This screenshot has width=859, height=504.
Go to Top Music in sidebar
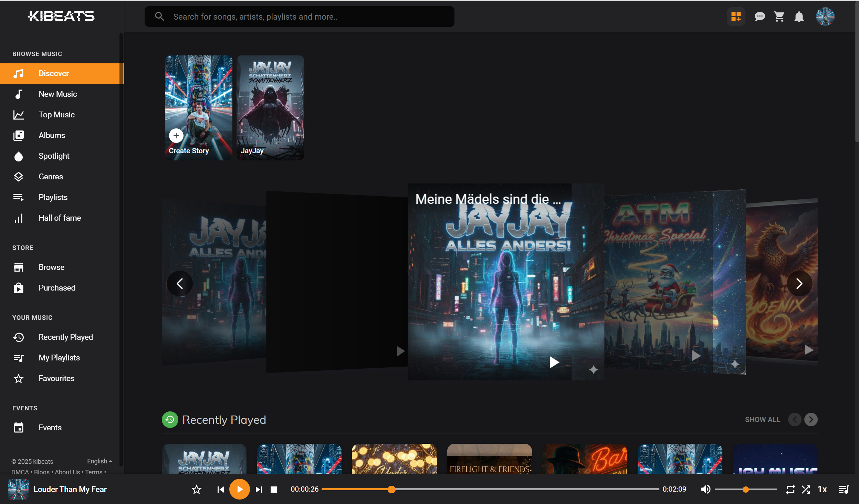click(56, 115)
